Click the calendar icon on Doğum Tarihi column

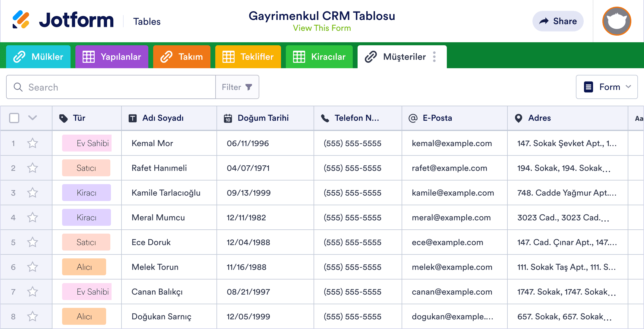[x=228, y=118]
